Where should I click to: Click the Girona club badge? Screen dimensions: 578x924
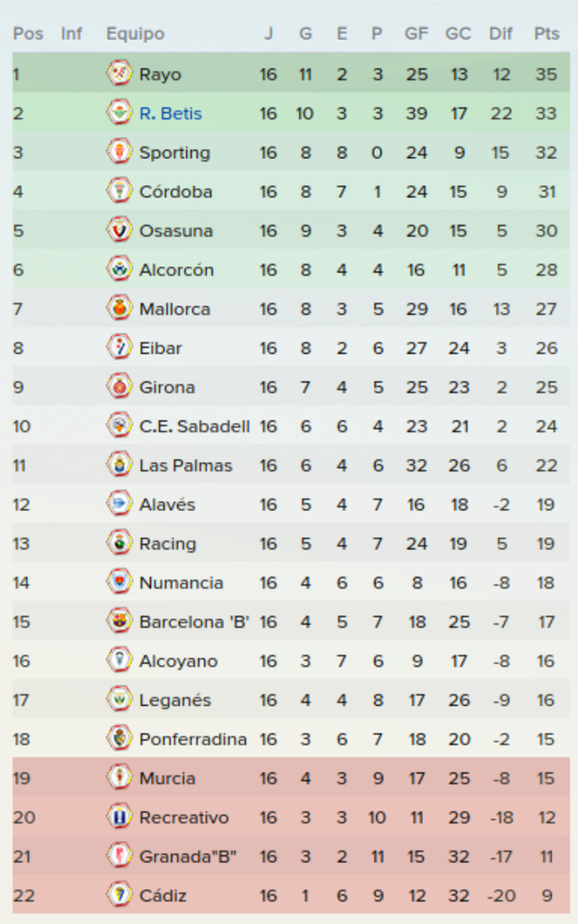tap(119, 386)
